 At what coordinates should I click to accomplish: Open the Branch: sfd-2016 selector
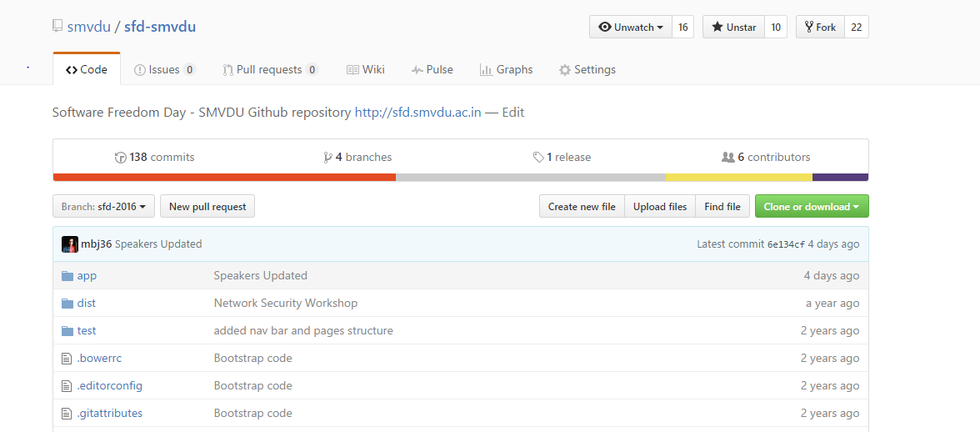click(x=103, y=206)
